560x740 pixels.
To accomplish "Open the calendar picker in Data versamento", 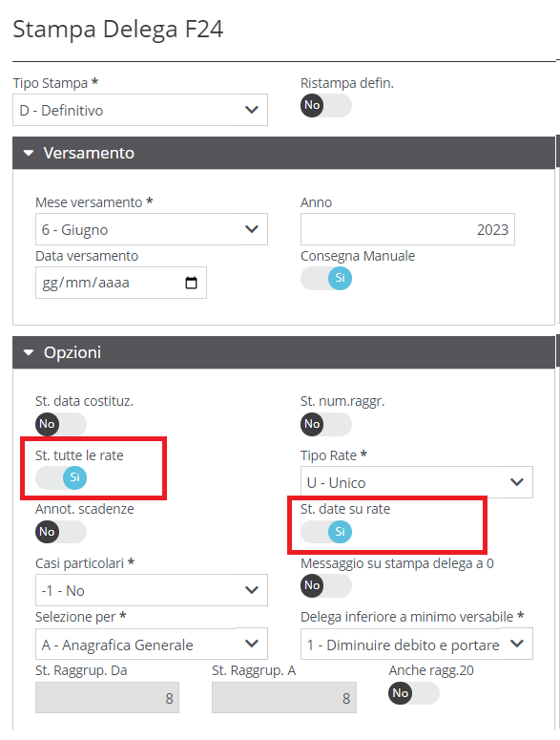I will pos(191,283).
